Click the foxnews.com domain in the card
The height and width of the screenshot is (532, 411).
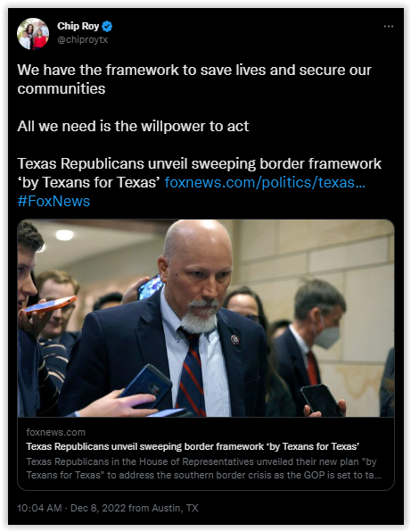(x=56, y=432)
